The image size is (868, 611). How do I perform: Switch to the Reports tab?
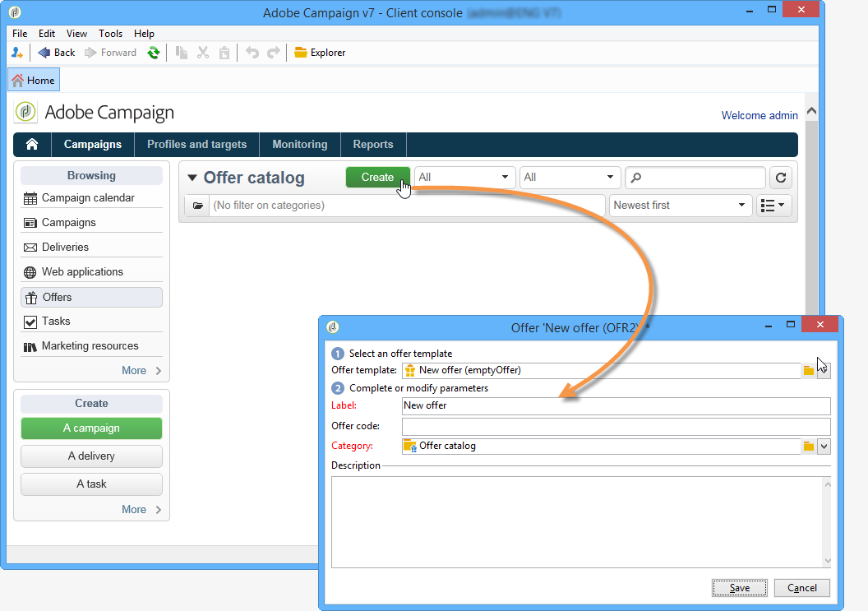click(373, 144)
